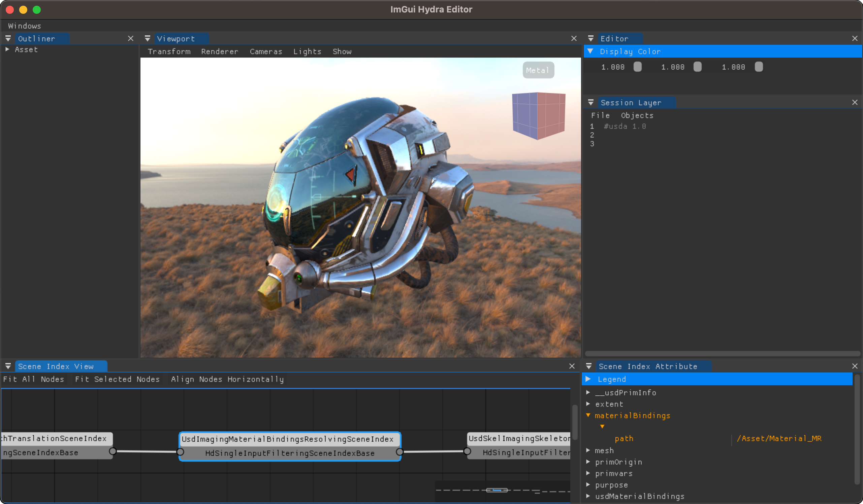Click Fit All Nodes
The height and width of the screenshot is (504, 863).
click(x=34, y=379)
